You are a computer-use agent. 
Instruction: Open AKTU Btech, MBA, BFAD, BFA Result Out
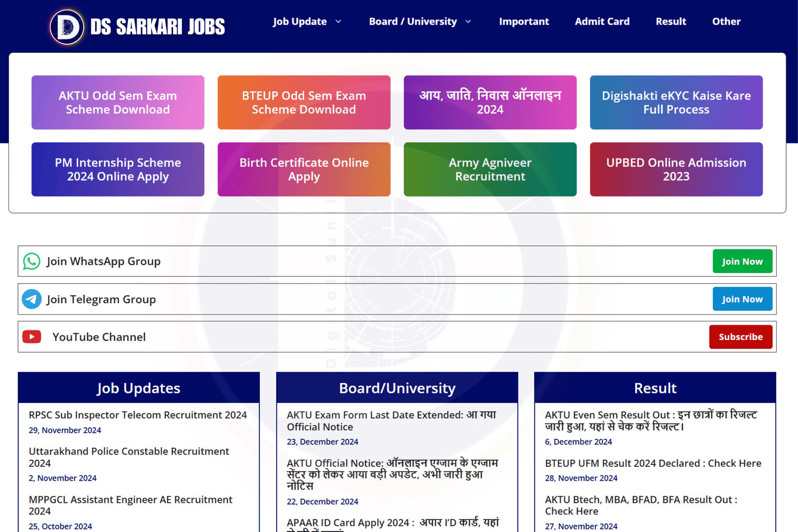click(x=641, y=505)
